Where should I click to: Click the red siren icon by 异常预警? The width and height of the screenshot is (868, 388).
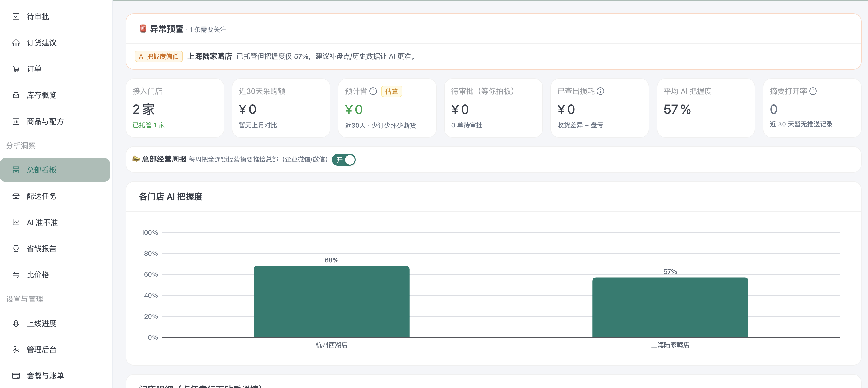143,29
